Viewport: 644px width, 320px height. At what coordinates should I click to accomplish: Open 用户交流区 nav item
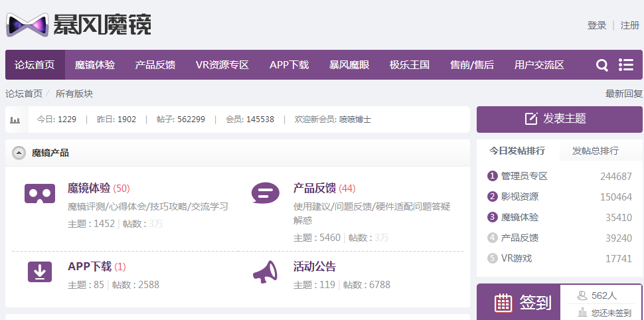pos(539,65)
